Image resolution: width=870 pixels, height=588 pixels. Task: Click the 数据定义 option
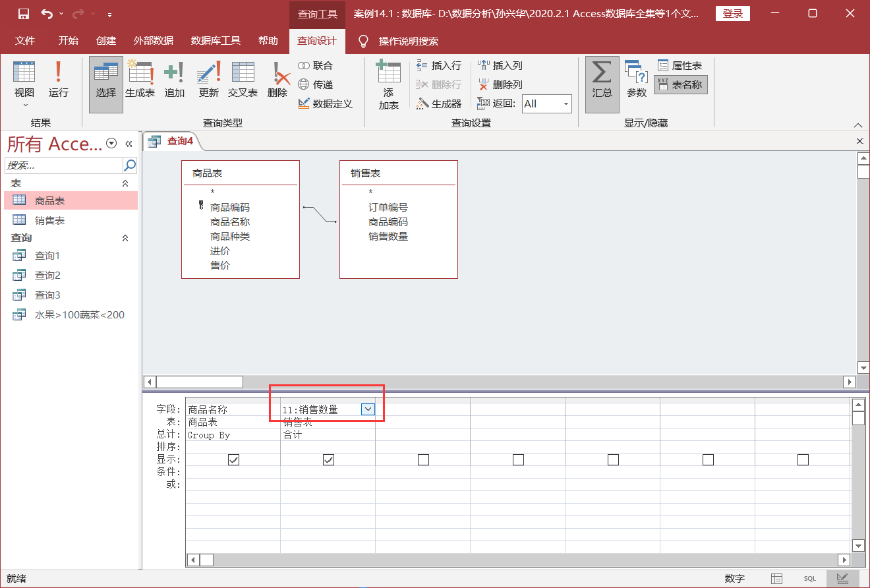[326, 103]
